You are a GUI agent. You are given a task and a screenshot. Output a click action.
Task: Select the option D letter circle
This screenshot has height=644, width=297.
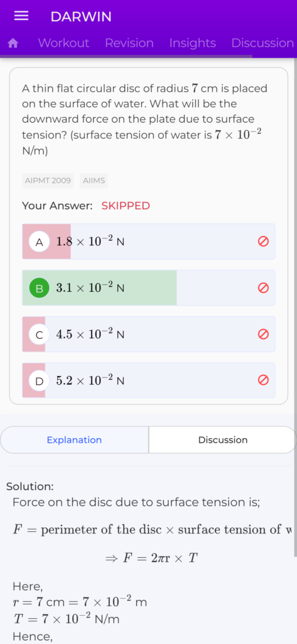click(40, 381)
